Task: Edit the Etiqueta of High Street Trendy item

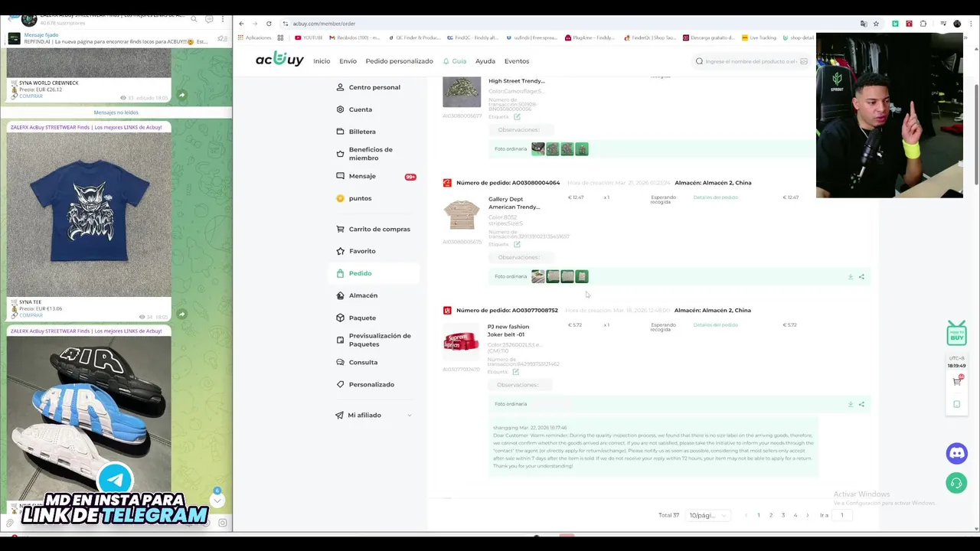Action: point(517,117)
